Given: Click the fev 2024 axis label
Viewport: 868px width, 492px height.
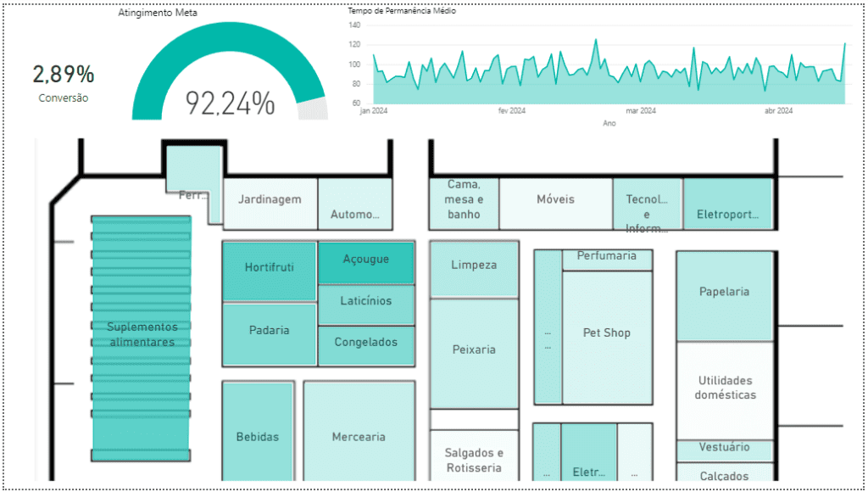Looking at the screenshot, I should pos(511,111).
